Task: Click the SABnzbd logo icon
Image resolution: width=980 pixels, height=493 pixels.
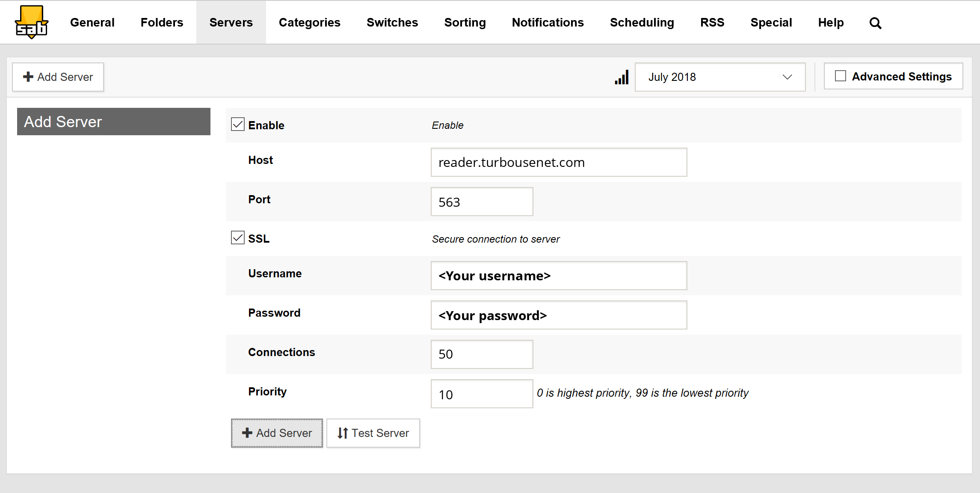Action: (x=31, y=22)
